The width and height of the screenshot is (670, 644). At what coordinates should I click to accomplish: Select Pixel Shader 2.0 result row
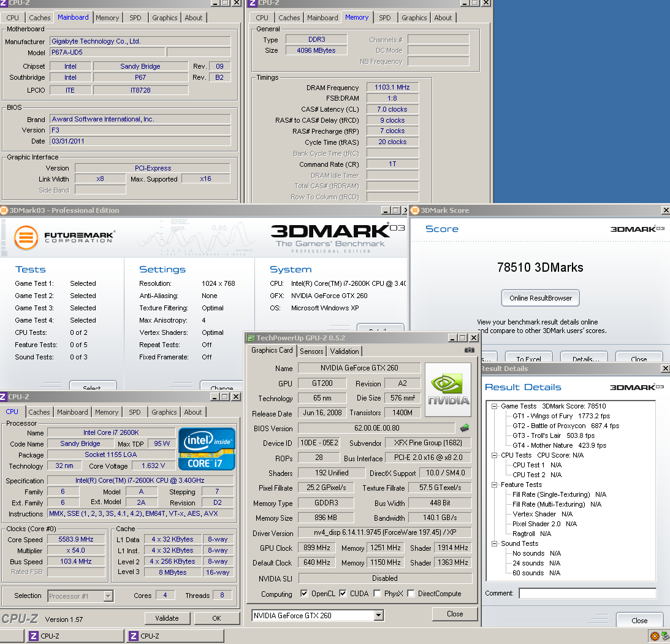click(x=544, y=524)
